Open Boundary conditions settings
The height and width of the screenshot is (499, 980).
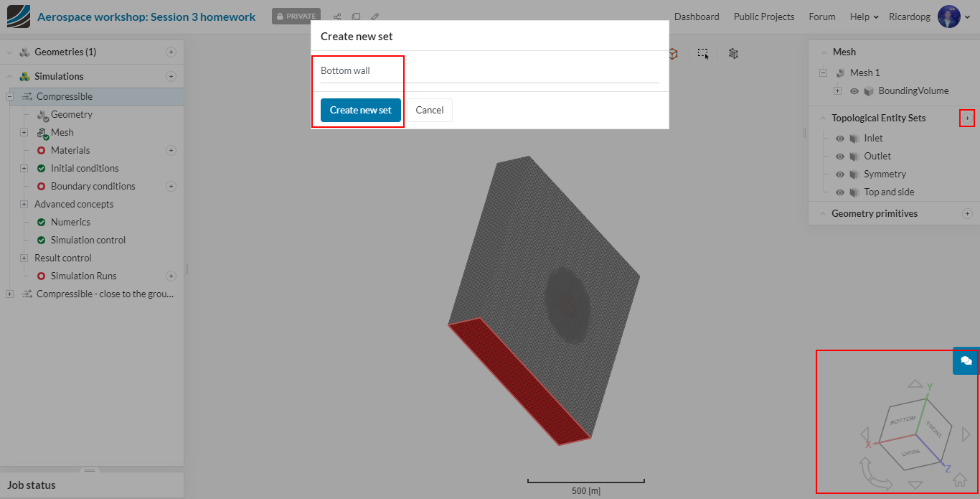pyautogui.click(x=93, y=186)
